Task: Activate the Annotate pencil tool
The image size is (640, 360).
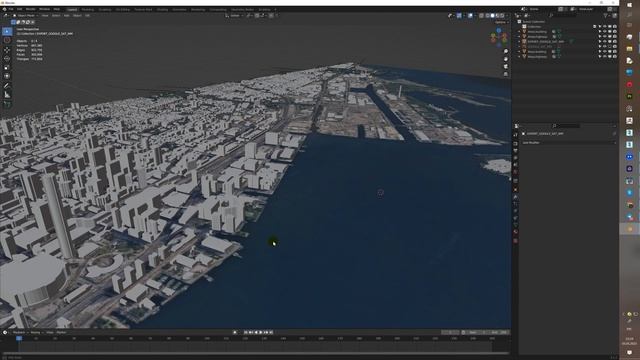Action: tap(7, 86)
